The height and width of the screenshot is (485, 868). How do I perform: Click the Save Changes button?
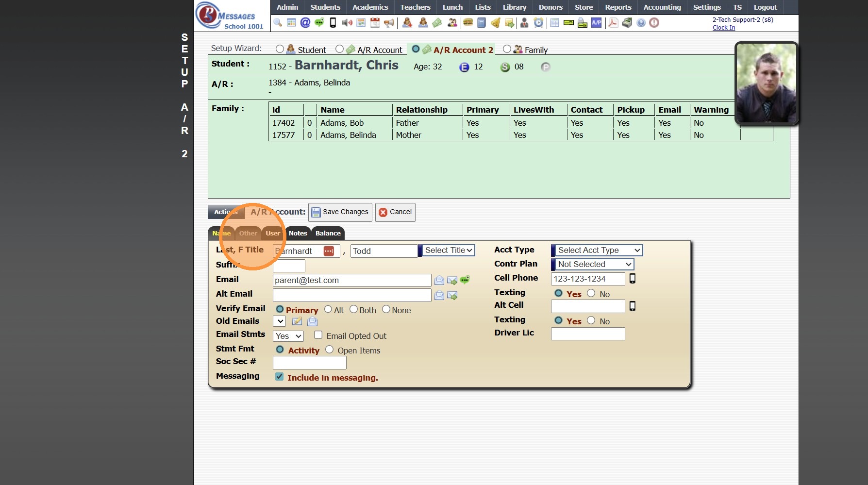(340, 212)
